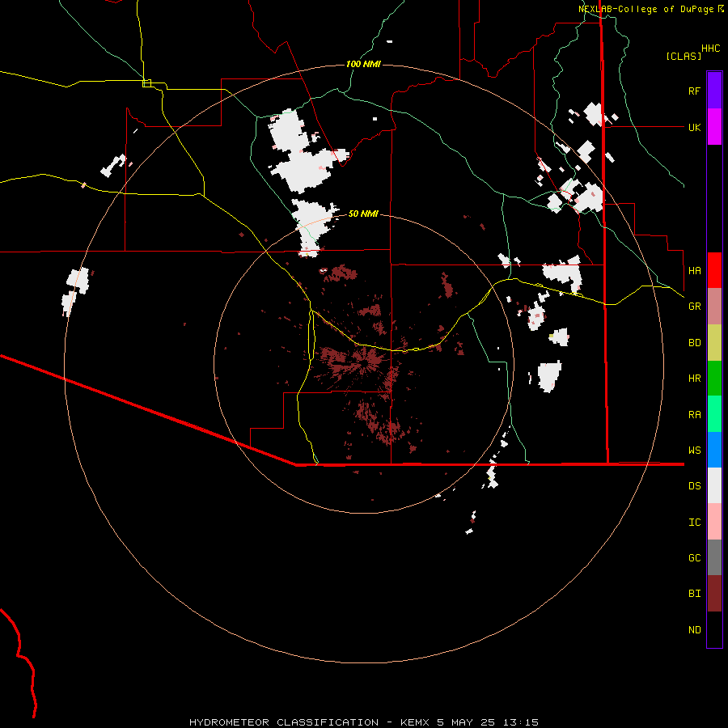728x728 pixels.
Task: Click the BI legend label
Action: click(694, 594)
